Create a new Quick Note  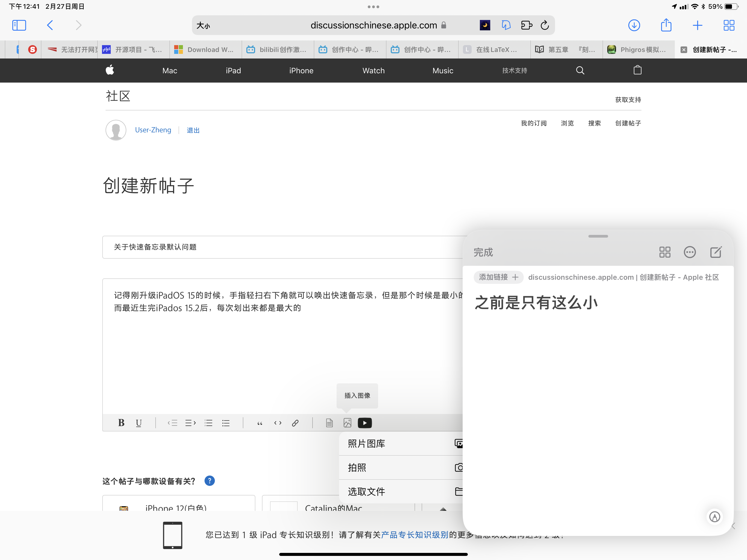click(716, 252)
